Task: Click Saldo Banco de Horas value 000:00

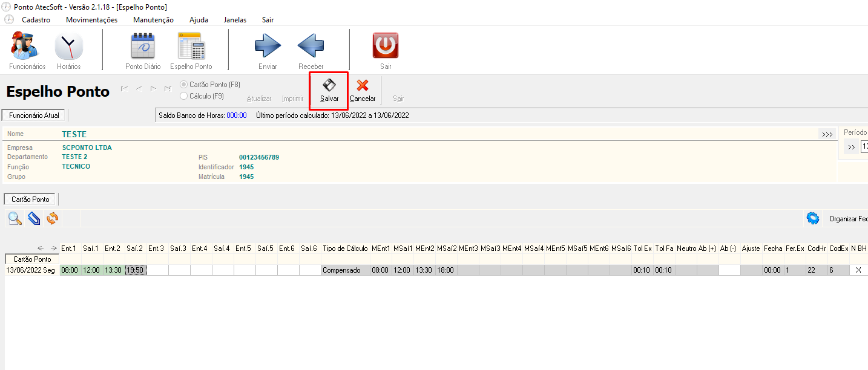Action: tap(237, 115)
